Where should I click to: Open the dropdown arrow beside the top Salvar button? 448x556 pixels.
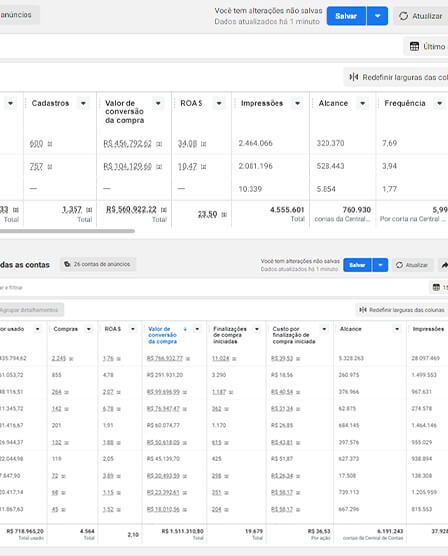point(377,16)
